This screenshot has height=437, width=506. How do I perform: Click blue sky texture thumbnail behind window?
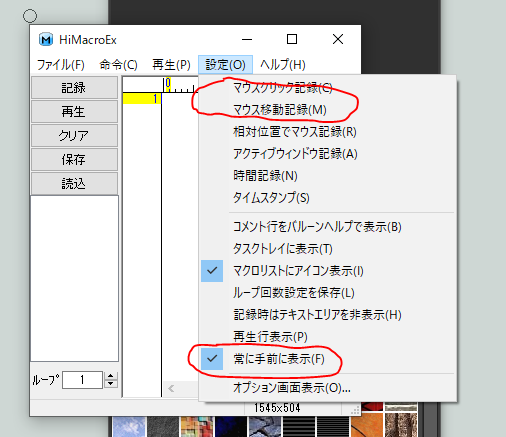click(x=129, y=427)
